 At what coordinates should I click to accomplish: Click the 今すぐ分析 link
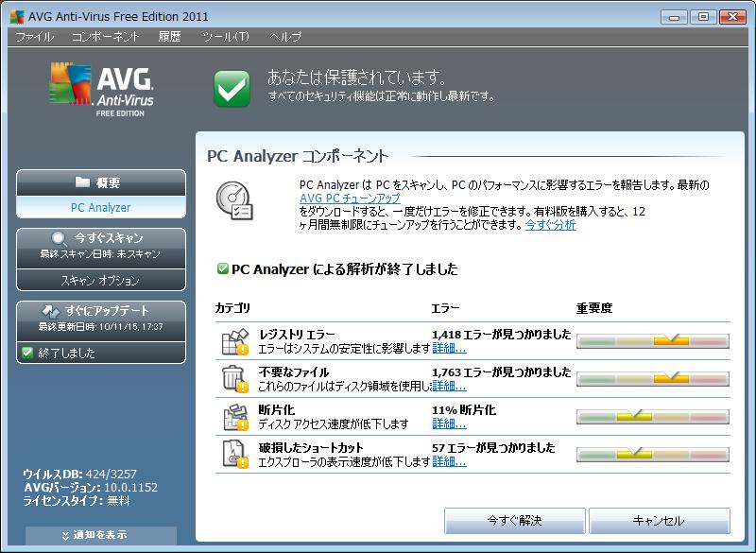(550, 225)
